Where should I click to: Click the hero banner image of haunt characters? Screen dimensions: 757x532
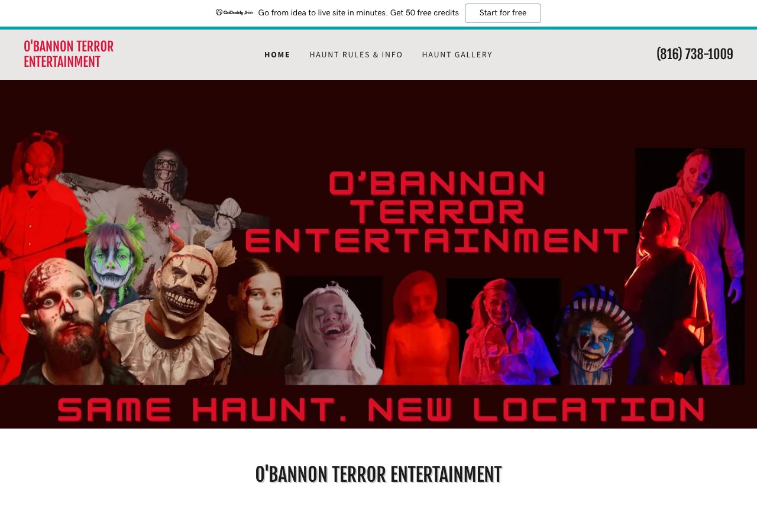click(378, 254)
